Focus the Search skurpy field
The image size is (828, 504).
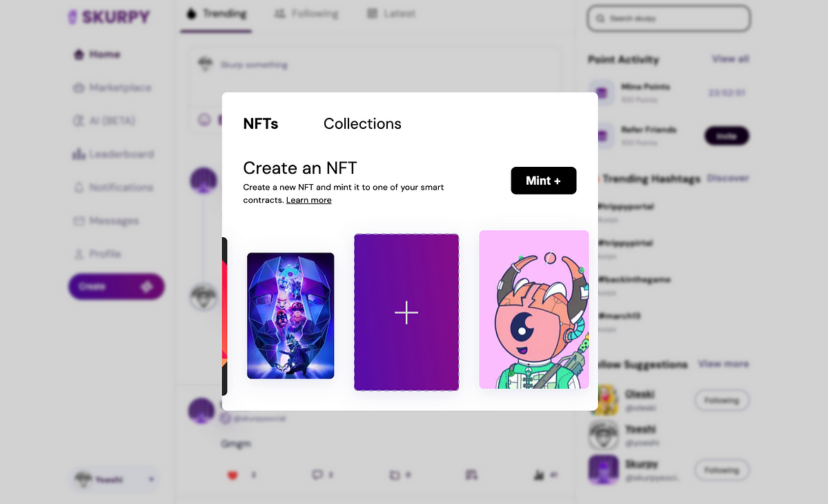[669, 19]
